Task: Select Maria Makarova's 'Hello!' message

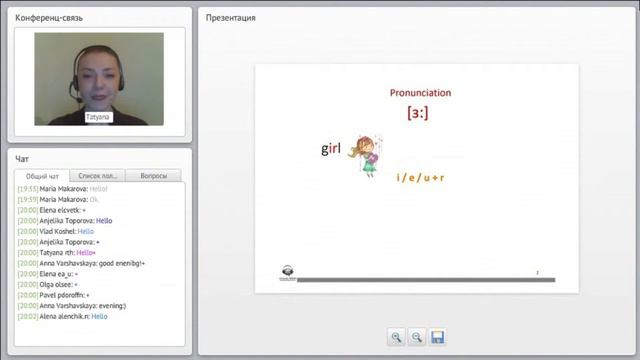Action: pyautogui.click(x=62, y=189)
